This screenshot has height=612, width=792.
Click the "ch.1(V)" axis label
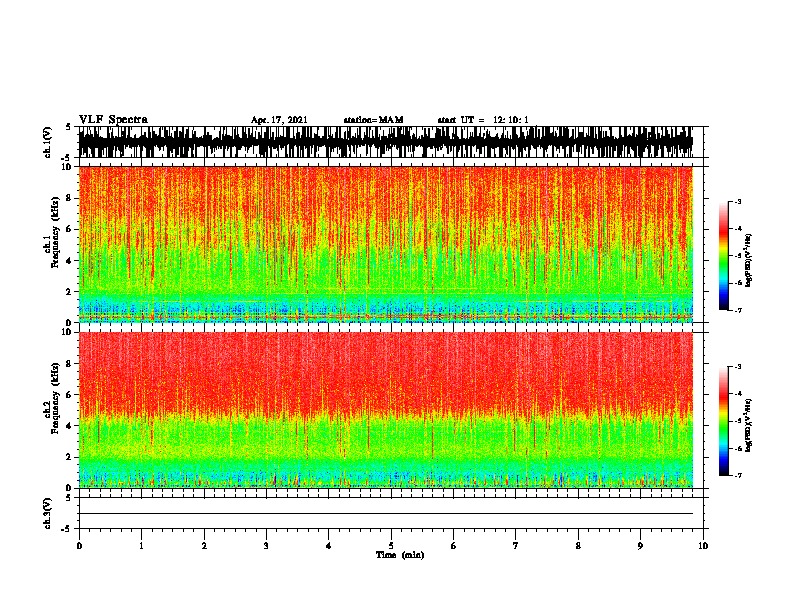(47, 142)
